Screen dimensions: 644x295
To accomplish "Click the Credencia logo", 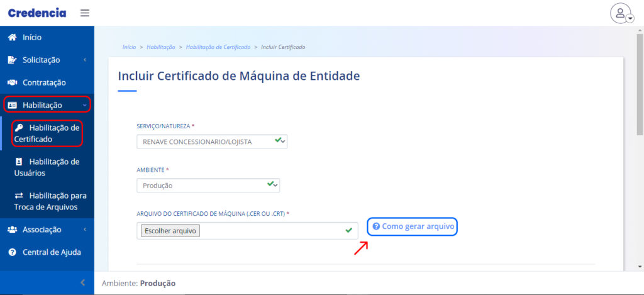I will point(37,13).
